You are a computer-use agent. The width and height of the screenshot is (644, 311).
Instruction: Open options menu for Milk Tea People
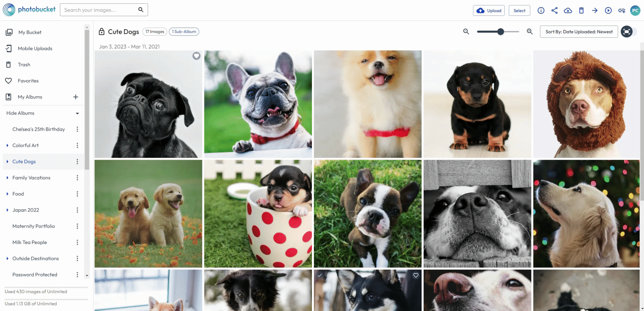tap(77, 243)
